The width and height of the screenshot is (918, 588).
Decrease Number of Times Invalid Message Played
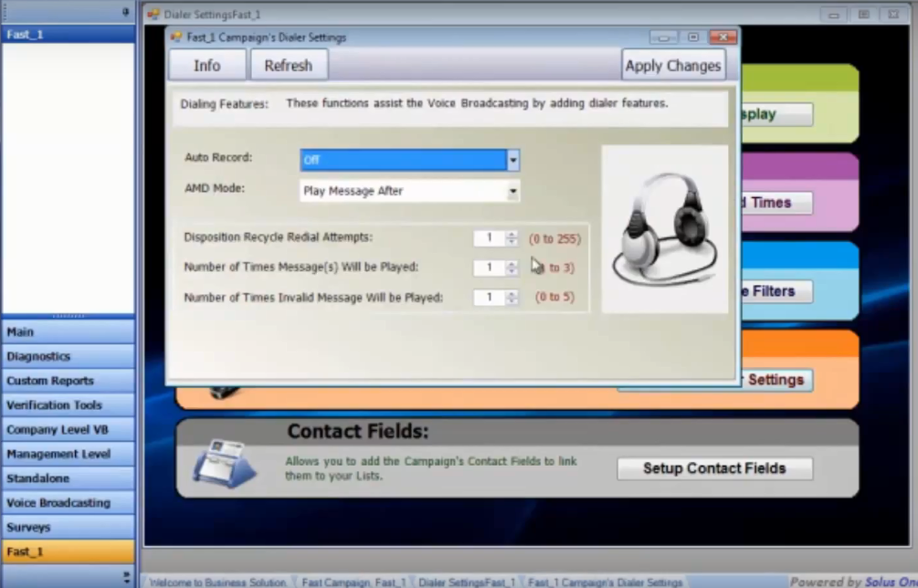click(x=512, y=301)
